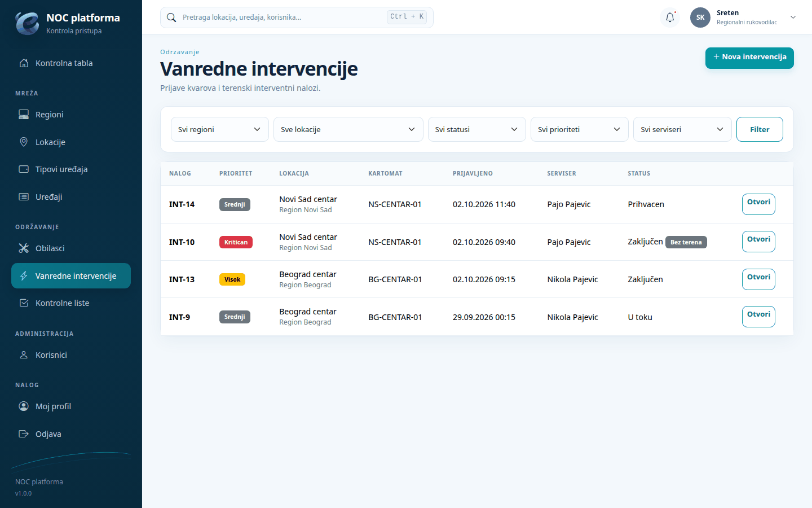Open the Sreten user menu chevron
This screenshot has height=508, width=812.
pos(793,17)
